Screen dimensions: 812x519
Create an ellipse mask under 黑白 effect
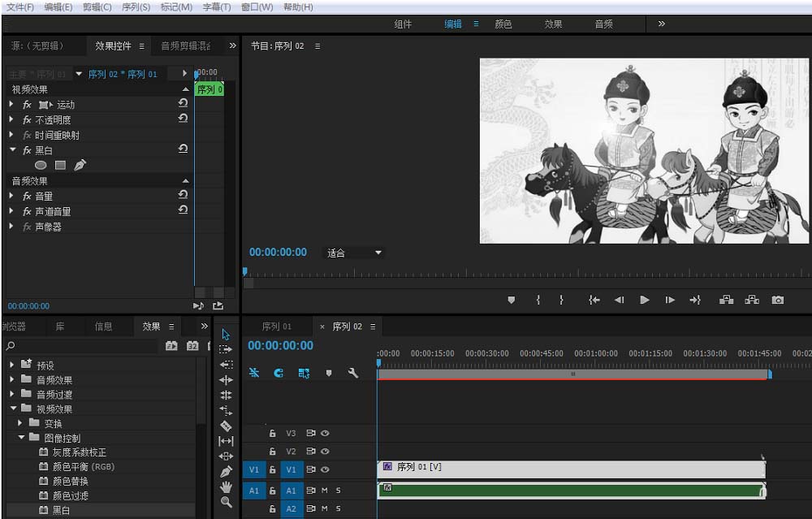[41, 166]
